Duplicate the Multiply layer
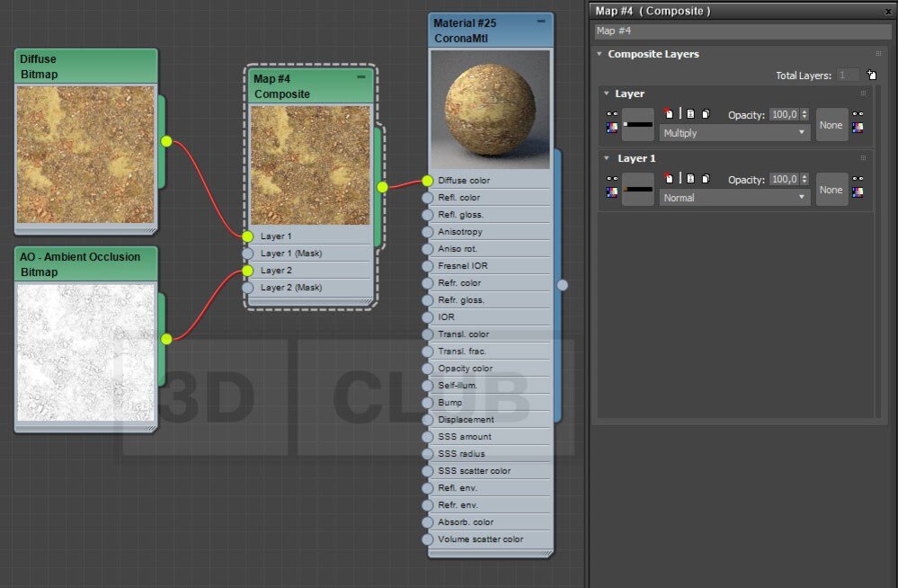898x588 pixels. [x=707, y=114]
